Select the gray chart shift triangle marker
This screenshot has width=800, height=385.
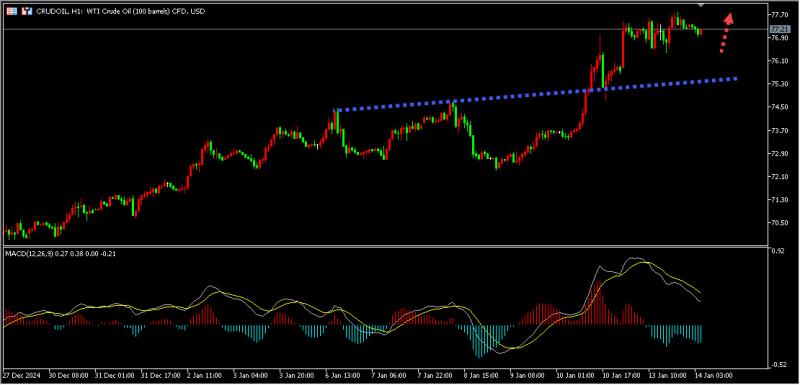[702, 4]
